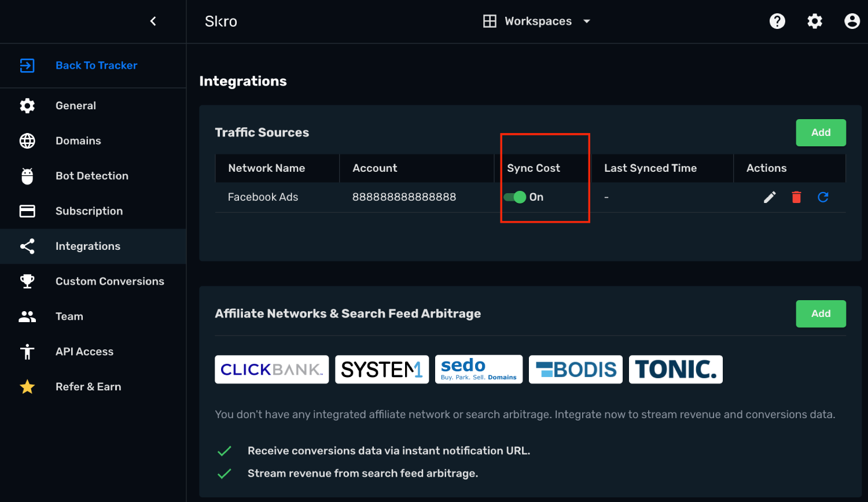Viewport: 868px width, 502px height.
Task: Click the API Access figure icon
Action: tap(27, 352)
